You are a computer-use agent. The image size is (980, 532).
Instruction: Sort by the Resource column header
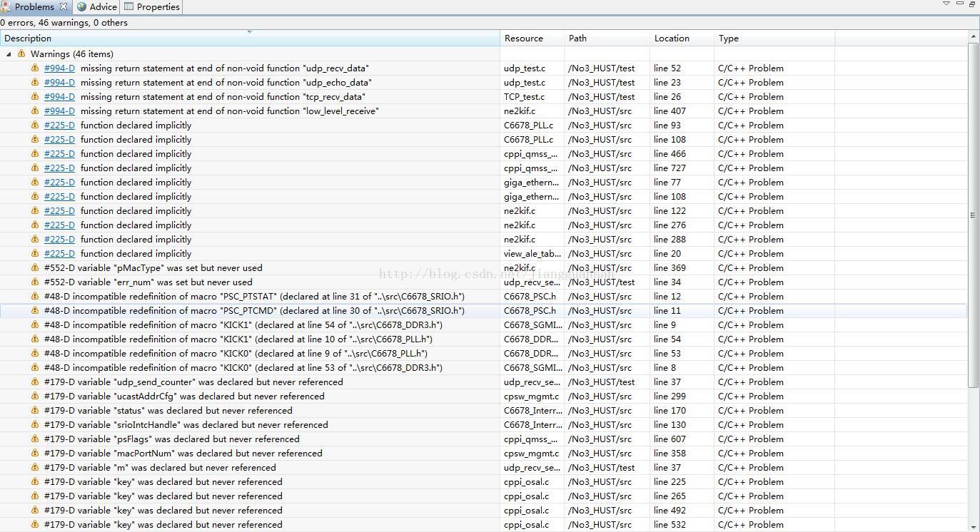[x=532, y=39]
